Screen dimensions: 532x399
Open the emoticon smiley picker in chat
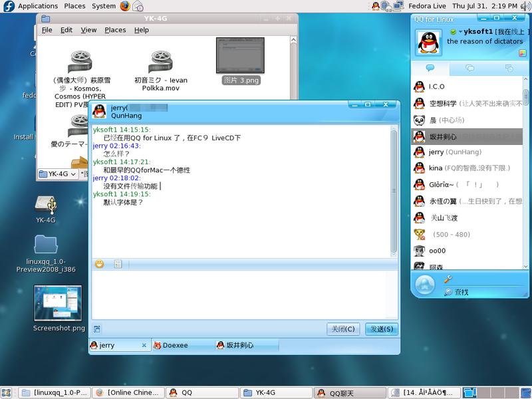pyautogui.click(x=99, y=263)
